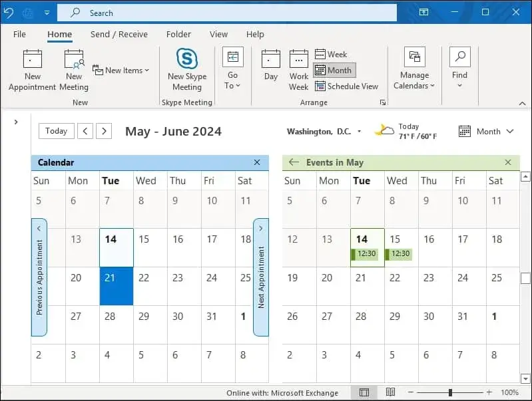Image resolution: width=532 pixels, height=401 pixels.
Task: Open the Arrange group dialog launcher
Action: coord(383,102)
